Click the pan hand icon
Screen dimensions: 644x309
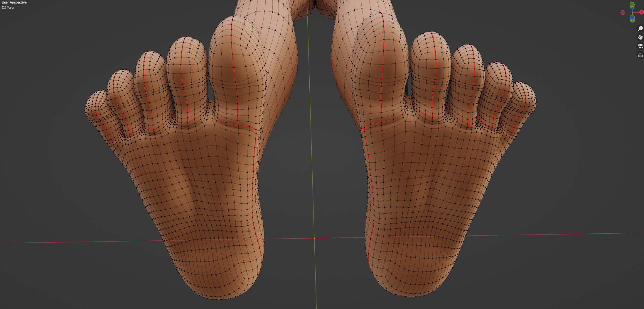pyautogui.click(x=640, y=37)
